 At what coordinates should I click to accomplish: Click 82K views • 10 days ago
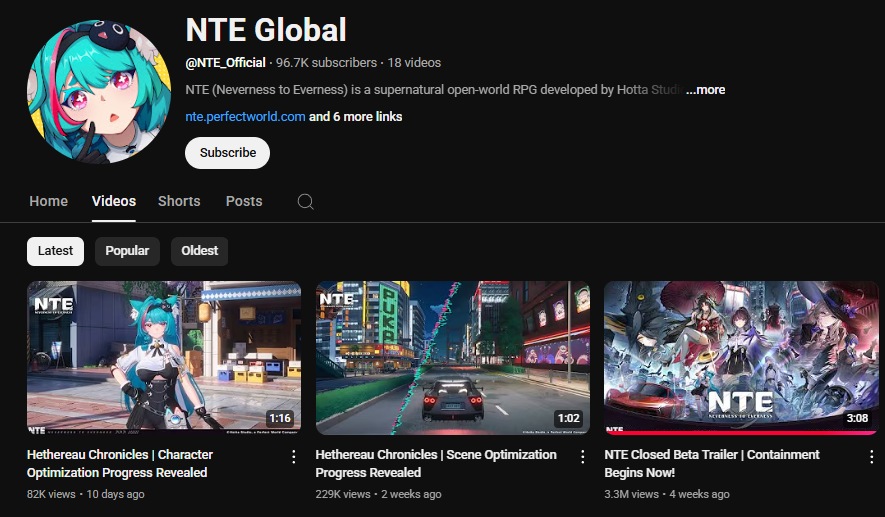pos(86,494)
